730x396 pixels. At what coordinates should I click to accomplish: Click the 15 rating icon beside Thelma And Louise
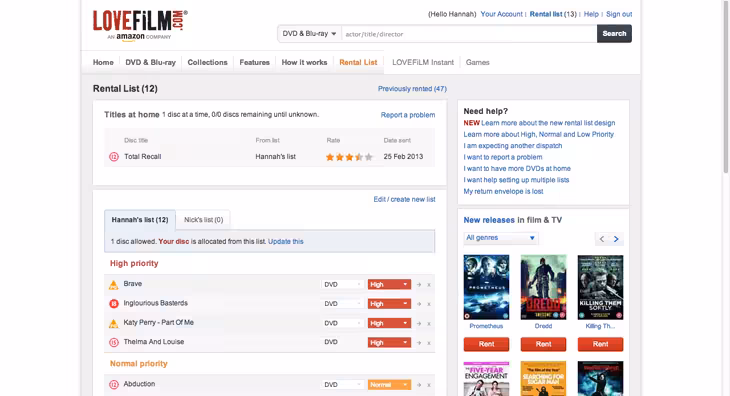click(114, 342)
